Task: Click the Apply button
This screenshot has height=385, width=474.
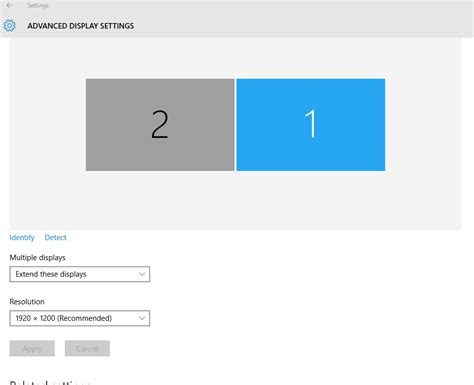Action: point(32,348)
